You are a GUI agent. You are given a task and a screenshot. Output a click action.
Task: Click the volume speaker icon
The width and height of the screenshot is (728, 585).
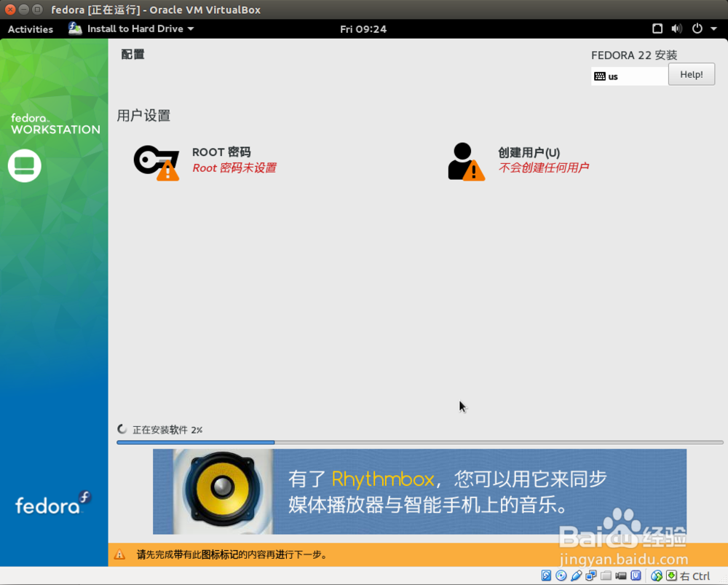tap(676, 29)
